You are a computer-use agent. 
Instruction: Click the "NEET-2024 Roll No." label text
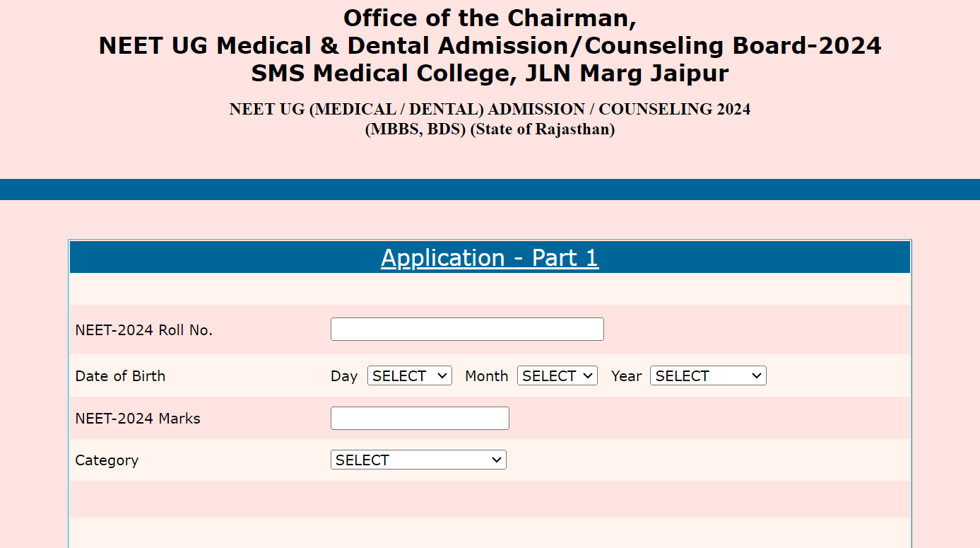tap(143, 330)
